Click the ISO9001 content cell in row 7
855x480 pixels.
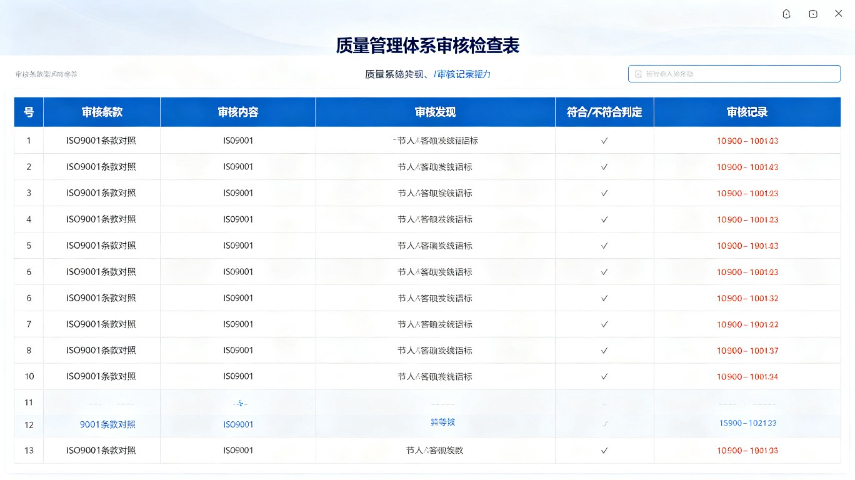pyautogui.click(x=238, y=324)
